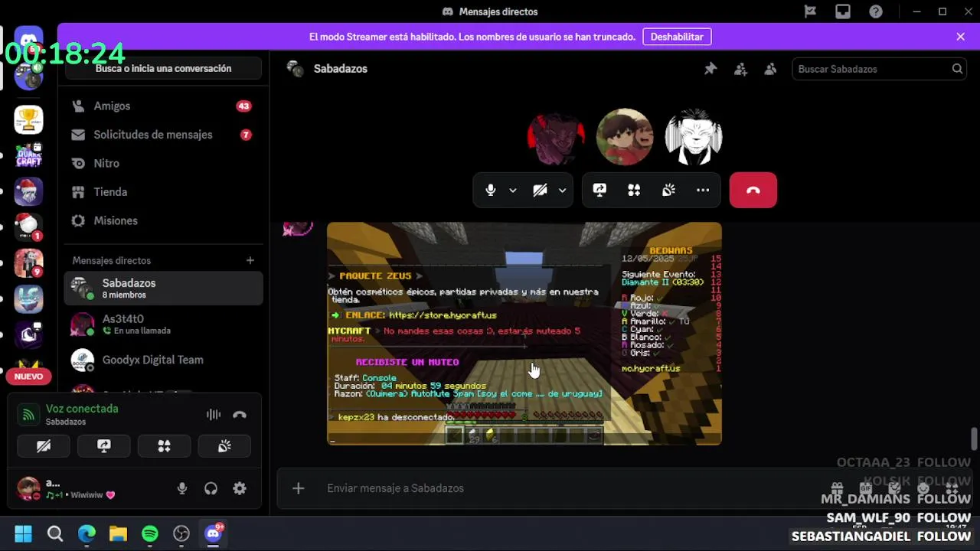This screenshot has height=551, width=980.
Task: Search within Sabadazos
Action: coord(878,69)
